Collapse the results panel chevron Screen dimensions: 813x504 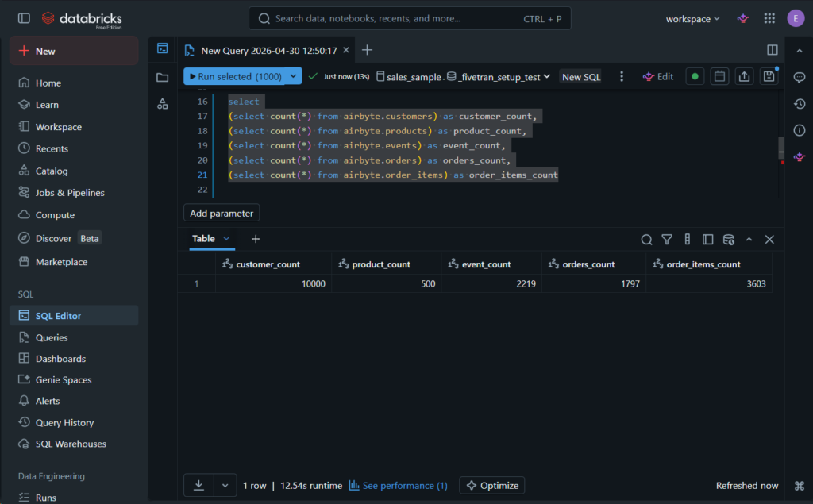749,239
